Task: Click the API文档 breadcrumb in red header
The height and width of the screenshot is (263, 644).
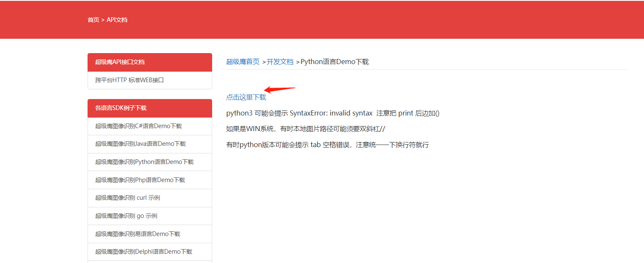Action: pyautogui.click(x=117, y=20)
